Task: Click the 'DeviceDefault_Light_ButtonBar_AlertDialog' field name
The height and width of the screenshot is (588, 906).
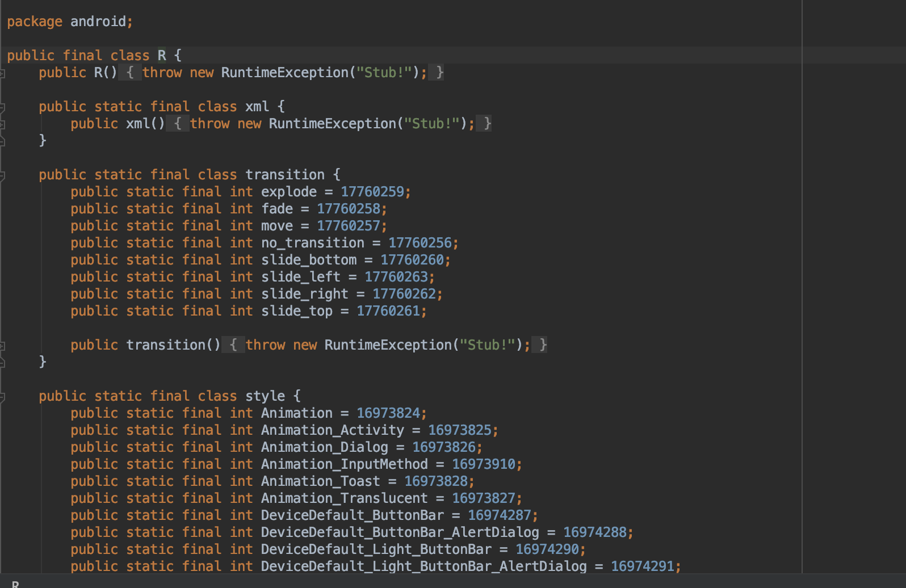Action: (424, 566)
